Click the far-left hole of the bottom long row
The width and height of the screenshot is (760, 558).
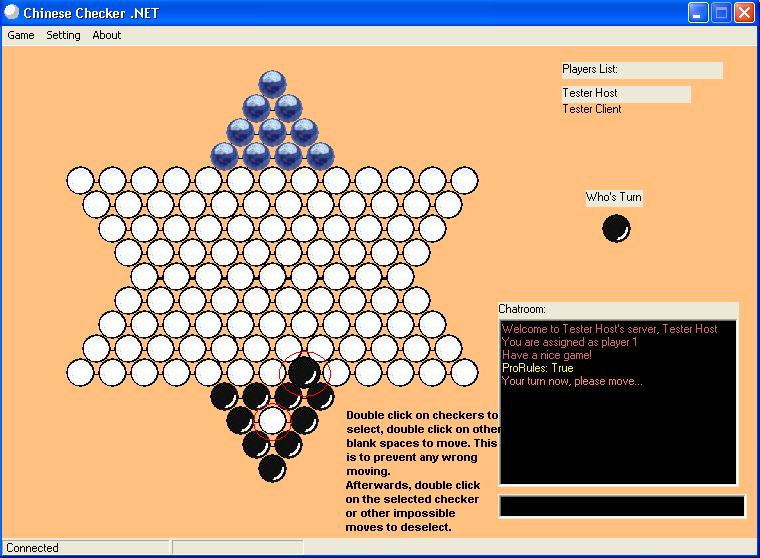(80, 372)
